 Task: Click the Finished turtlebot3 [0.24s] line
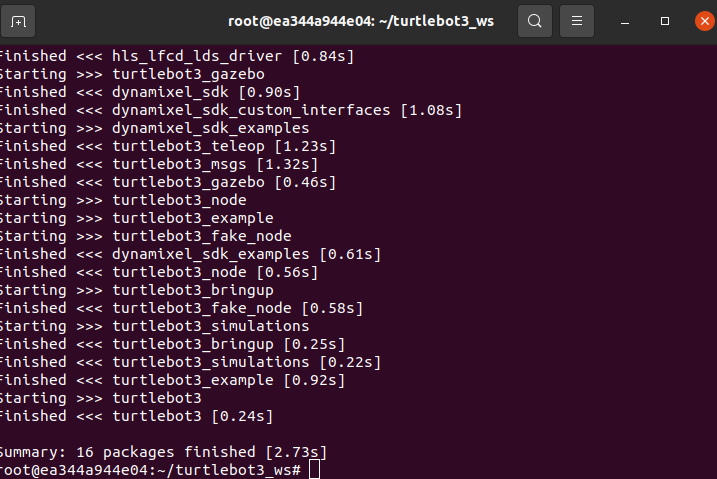pos(136,416)
